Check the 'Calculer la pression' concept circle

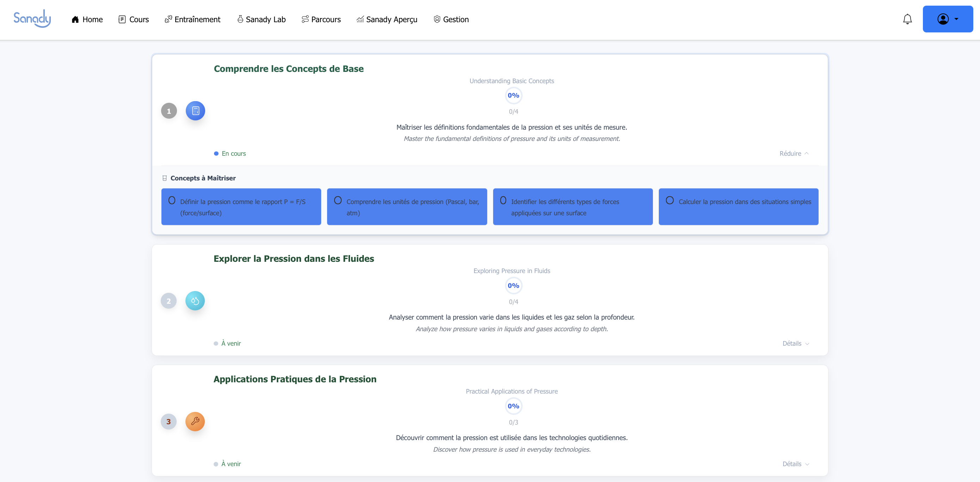pos(669,200)
